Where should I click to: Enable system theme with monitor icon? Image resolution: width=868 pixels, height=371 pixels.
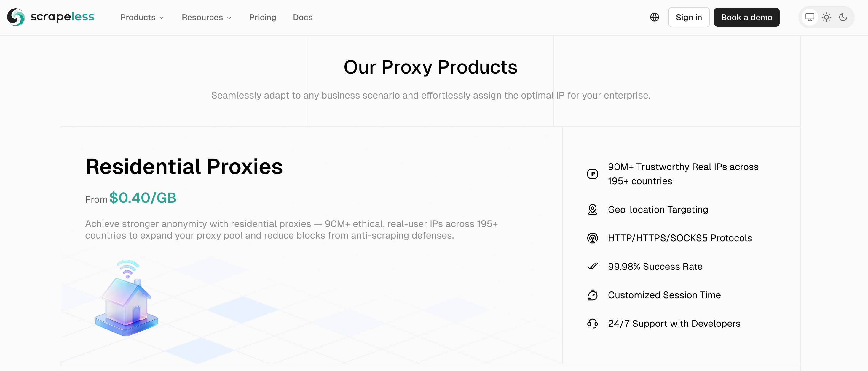pos(810,17)
